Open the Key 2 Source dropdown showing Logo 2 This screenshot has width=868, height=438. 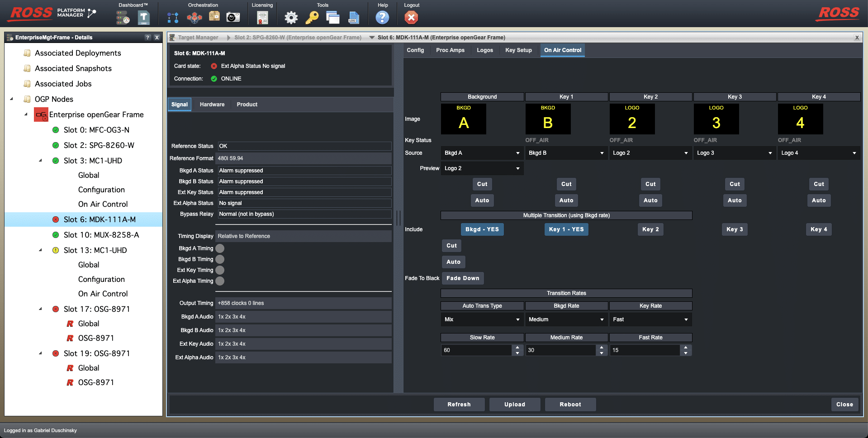(650, 153)
